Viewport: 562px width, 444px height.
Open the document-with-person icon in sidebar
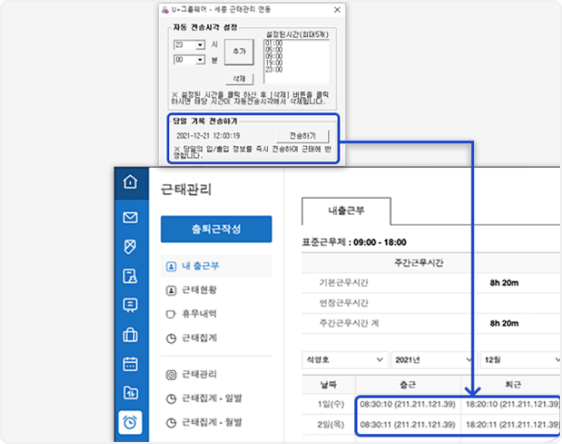pyautogui.click(x=130, y=276)
